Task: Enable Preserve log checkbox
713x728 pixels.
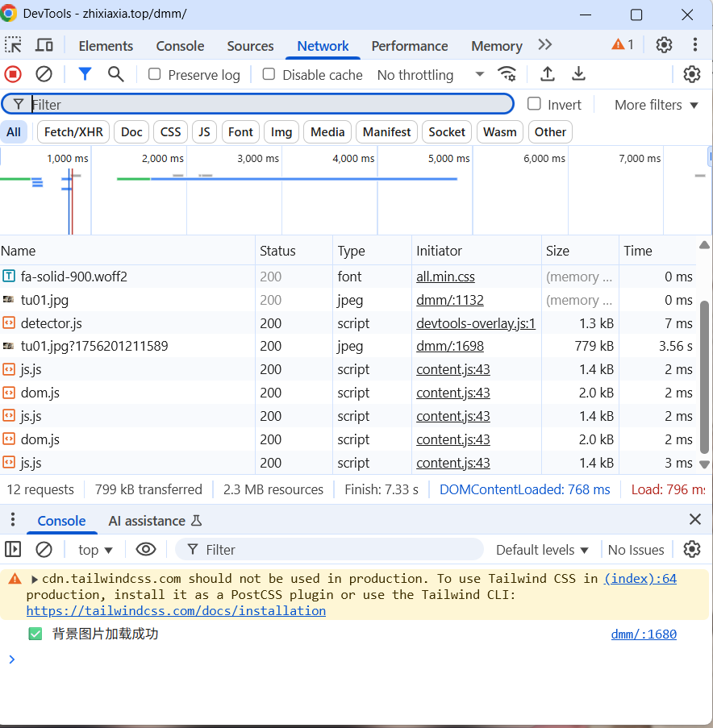Action: [154, 74]
